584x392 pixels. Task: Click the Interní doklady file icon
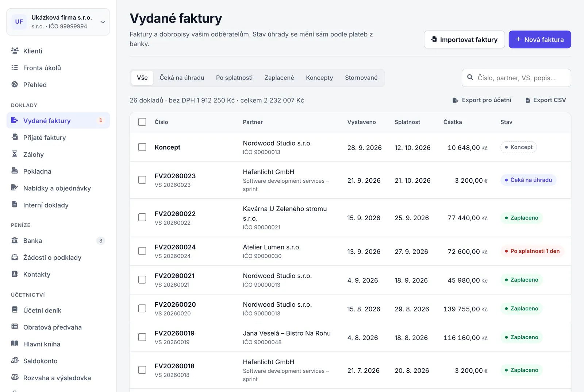tap(15, 205)
